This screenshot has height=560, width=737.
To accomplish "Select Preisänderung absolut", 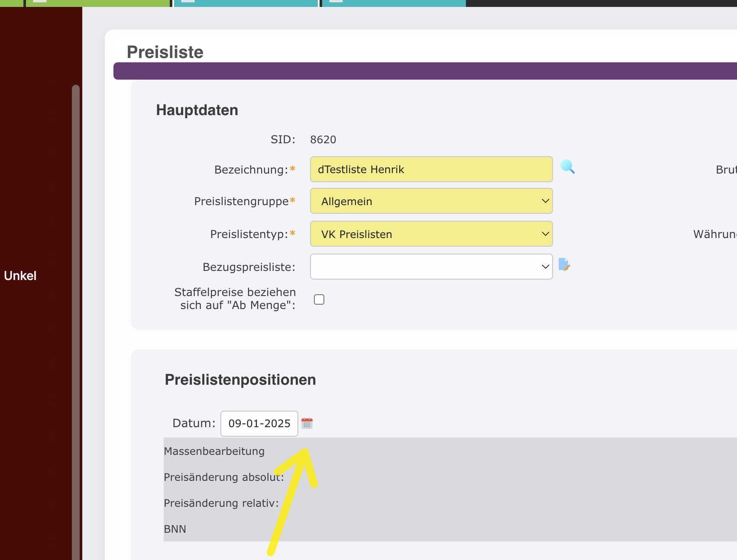I will [x=223, y=477].
